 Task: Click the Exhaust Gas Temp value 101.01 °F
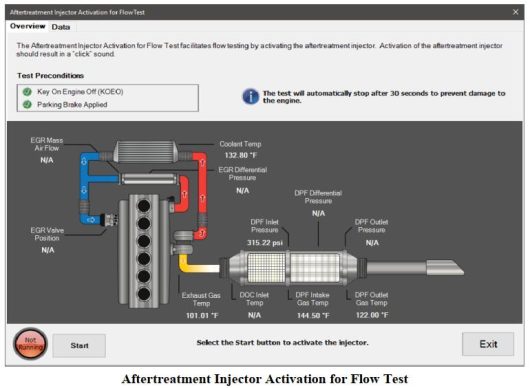point(202,315)
